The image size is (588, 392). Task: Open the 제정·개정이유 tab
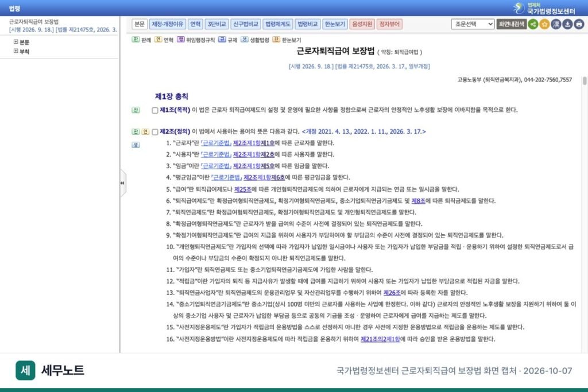167,24
